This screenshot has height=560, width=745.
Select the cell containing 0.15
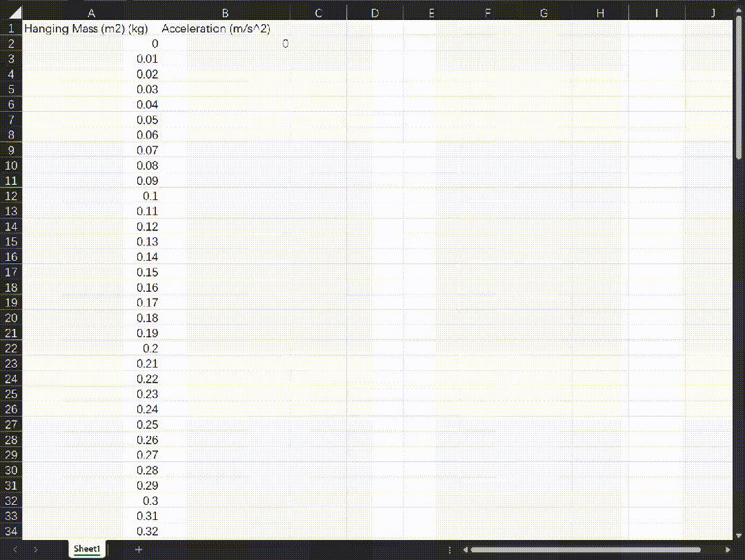[x=92, y=272]
